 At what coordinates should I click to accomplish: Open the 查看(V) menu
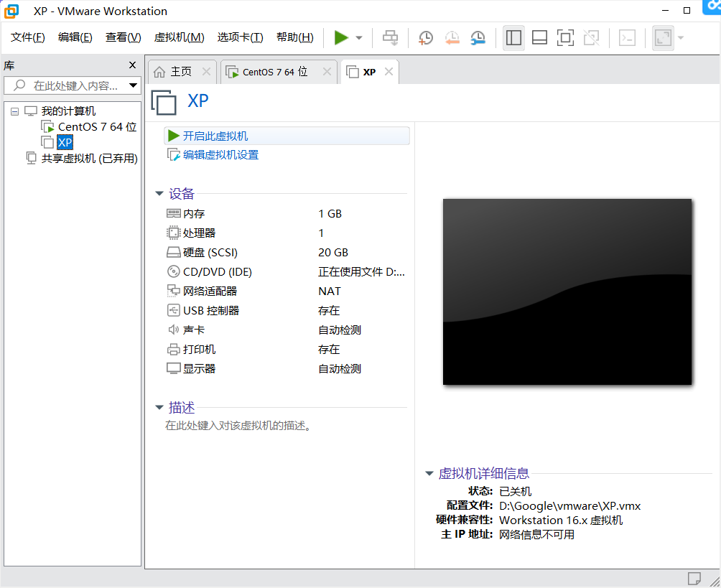tap(124, 37)
